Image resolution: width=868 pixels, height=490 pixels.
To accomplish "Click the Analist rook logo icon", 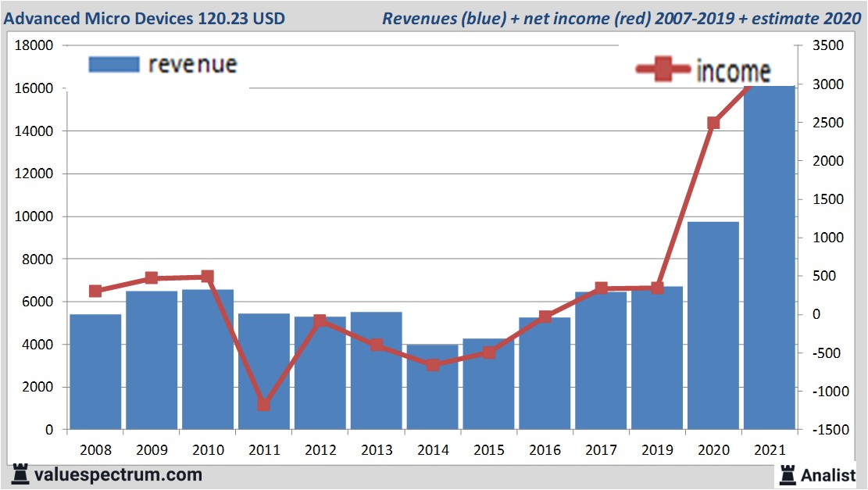I will click(x=788, y=474).
